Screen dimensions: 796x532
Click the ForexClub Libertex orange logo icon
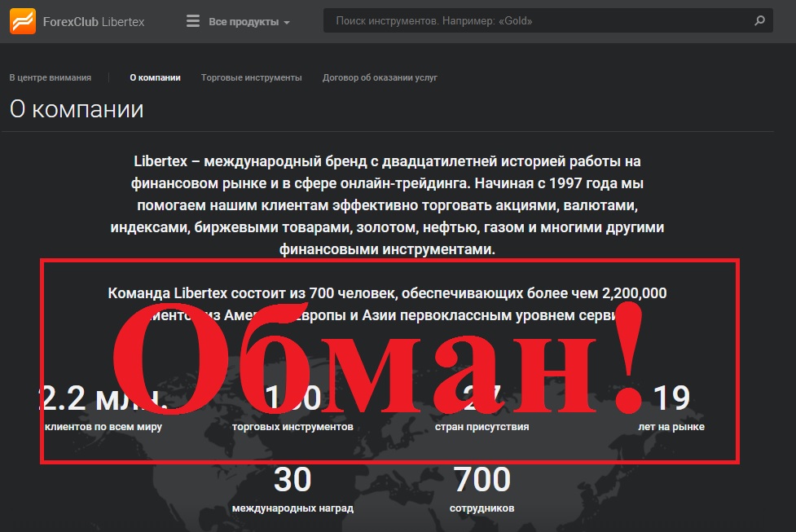[23, 21]
